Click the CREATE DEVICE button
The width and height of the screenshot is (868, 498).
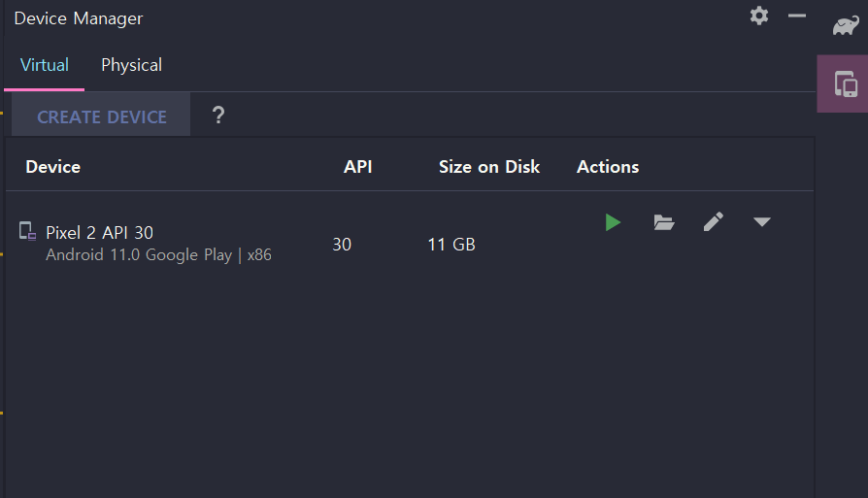(101, 115)
